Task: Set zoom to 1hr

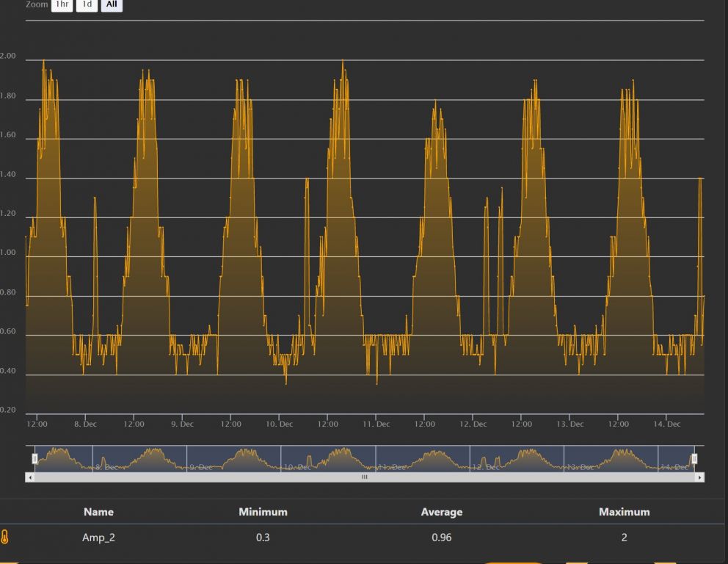Action: pos(62,4)
